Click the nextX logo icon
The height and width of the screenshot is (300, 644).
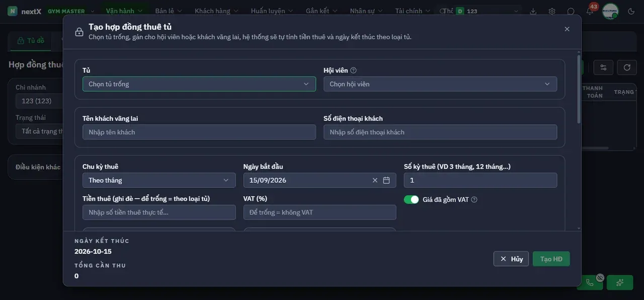(x=13, y=11)
